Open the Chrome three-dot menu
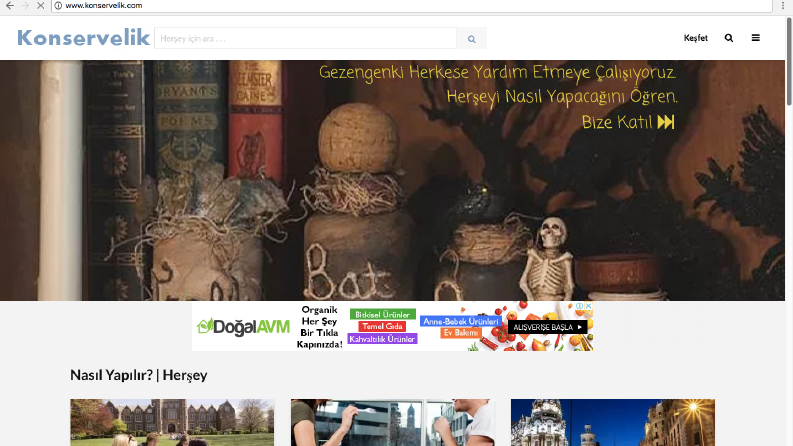The width and height of the screenshot is (793, 446). coord(783,6)
